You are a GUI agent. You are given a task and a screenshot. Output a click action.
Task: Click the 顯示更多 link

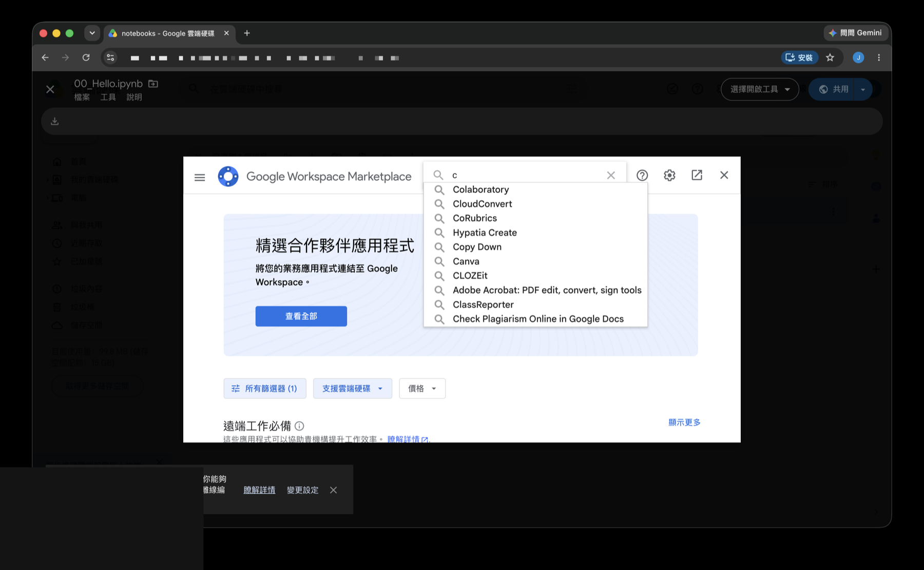[x=684, y=422]
